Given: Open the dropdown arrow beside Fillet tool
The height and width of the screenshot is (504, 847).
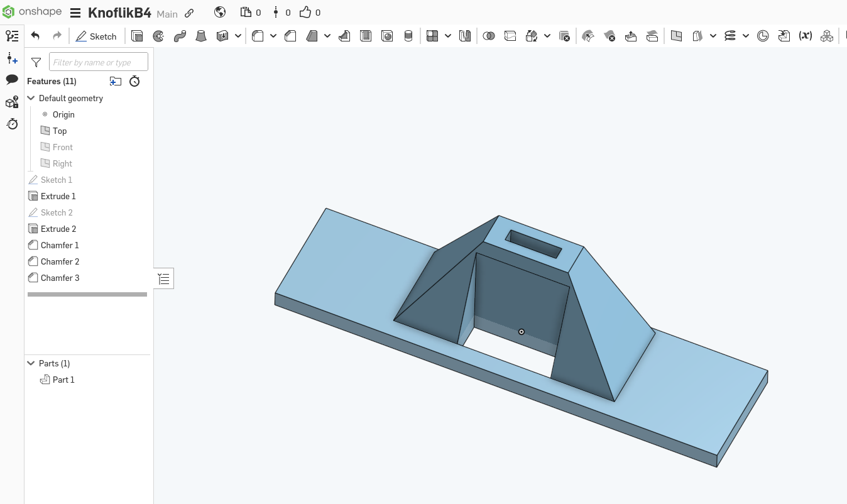Looking at the screenshot, I should 273,36.
